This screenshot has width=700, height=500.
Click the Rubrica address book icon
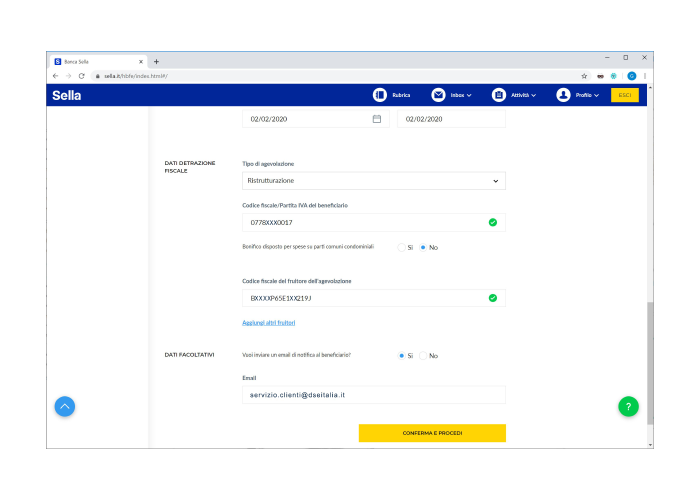380,95
